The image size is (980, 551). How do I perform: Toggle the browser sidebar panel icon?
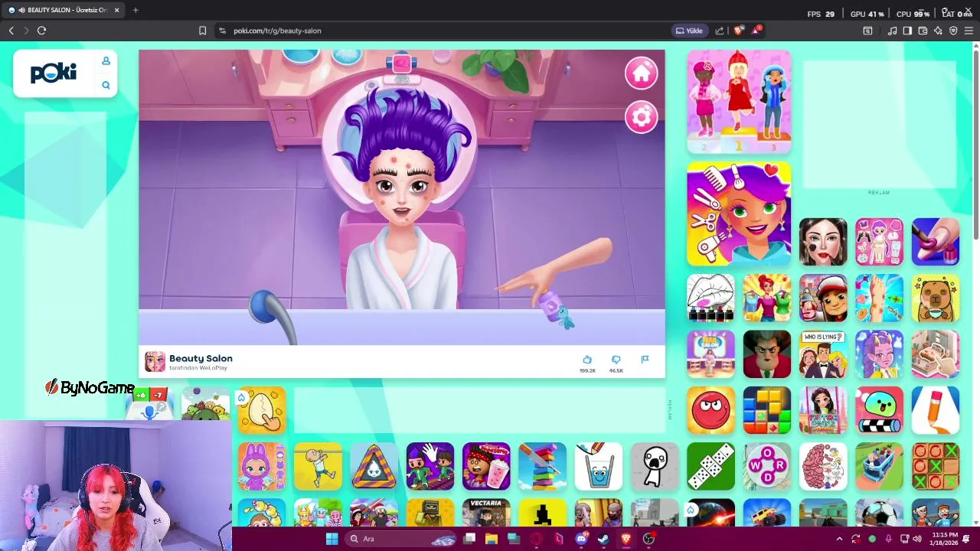[907, 31]
